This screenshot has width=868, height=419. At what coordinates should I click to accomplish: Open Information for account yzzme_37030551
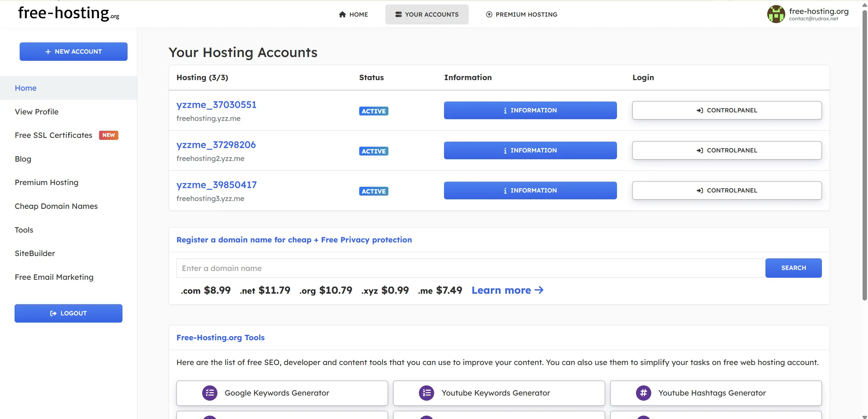(x=530, y=110)
